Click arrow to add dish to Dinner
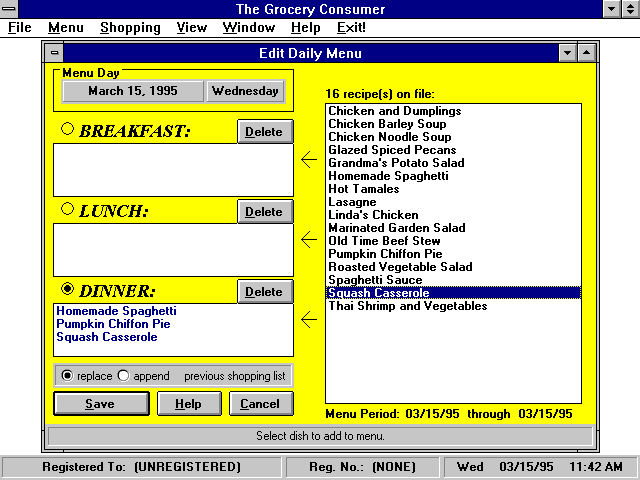This screenshot has width=640, height=480. pos(308,320)
